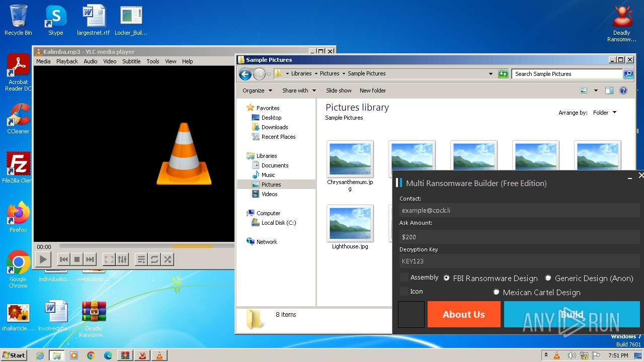This screenshot has width=644, height=362.
Task: Click the Ask Amount field
Action: pos(520,236)
